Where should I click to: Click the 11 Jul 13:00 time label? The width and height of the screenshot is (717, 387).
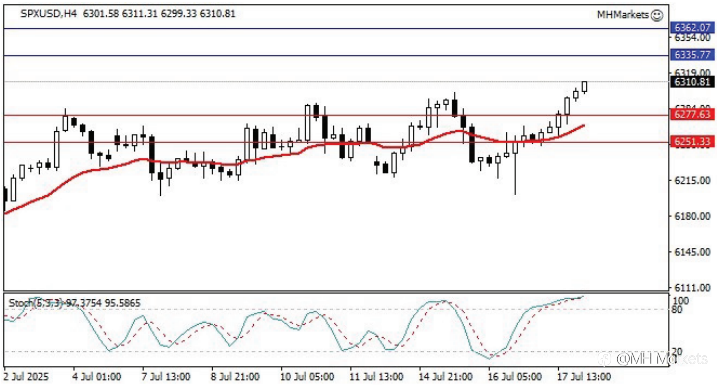pyautogui.click(x=376, y=377)
